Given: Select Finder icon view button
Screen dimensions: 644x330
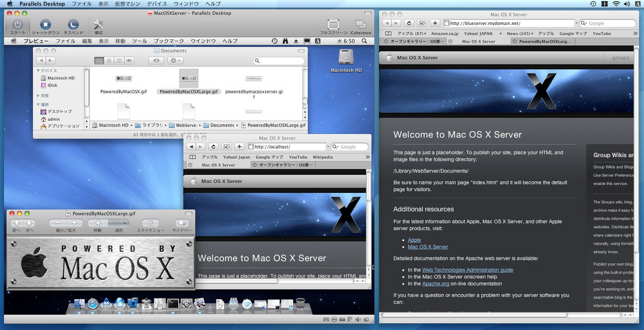Looking at the screenshot, I should coord(99,60).
